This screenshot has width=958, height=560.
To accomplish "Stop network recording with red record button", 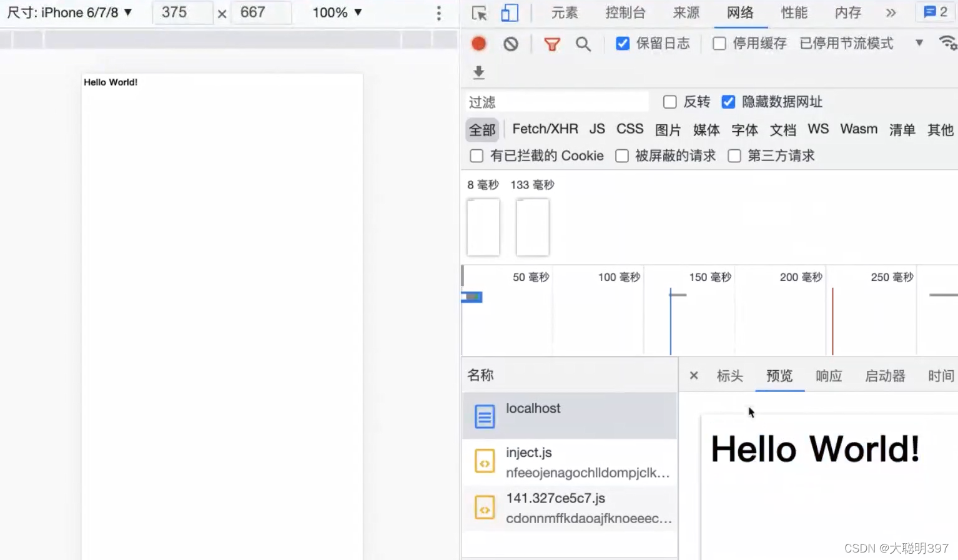I will tap(478, 44).
